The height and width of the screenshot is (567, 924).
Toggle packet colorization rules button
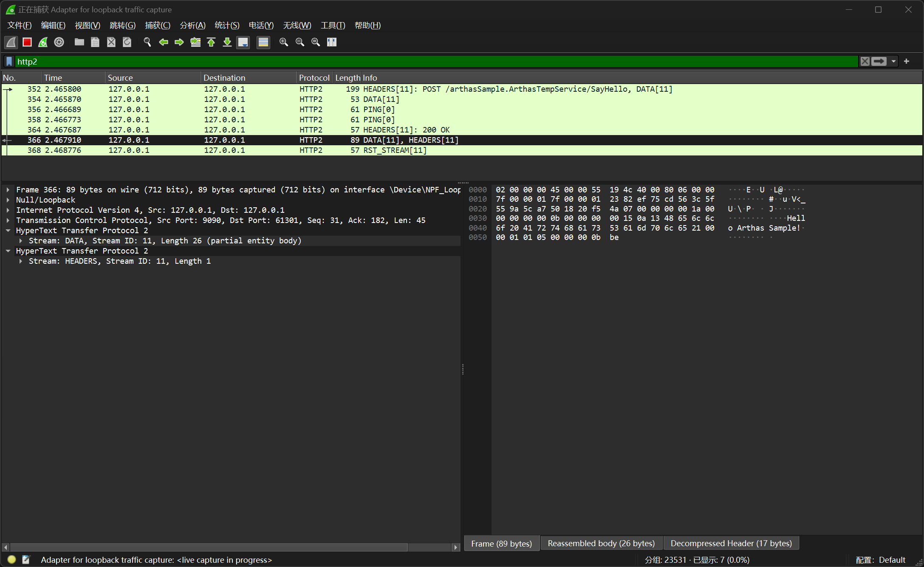263,42
